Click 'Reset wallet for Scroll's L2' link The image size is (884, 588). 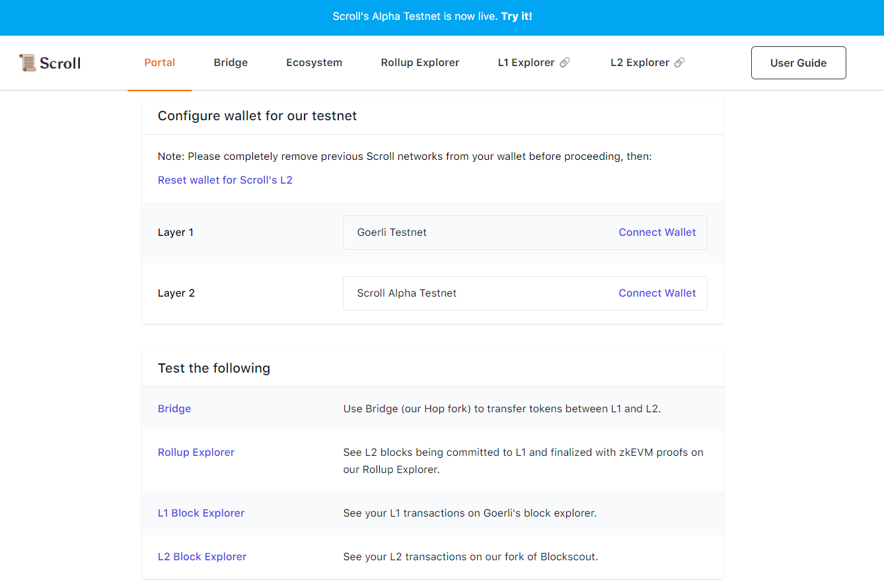pyautogui.click(x=225, y=180)
